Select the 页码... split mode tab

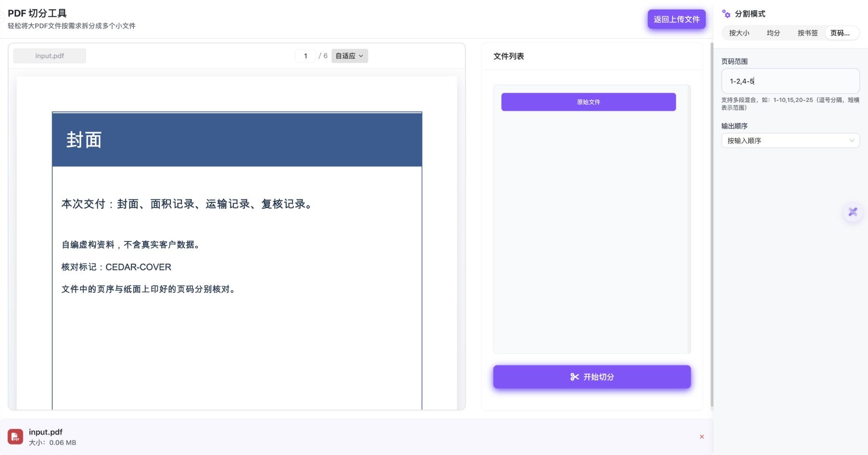pos(841,33)
